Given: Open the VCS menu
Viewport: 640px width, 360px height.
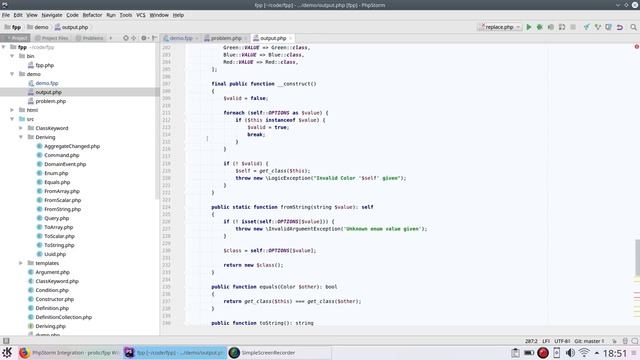Looking at the screenshot, I should point(141,15).
